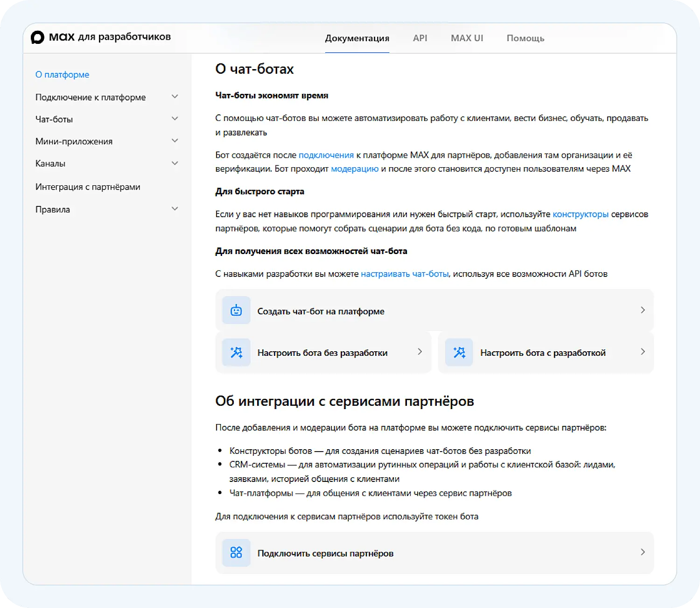The width and height of the screenshot is (700, 608).
Task: Click magic wand icon beside "Настроить бота с разработкой"
Action: click(459, 353)
